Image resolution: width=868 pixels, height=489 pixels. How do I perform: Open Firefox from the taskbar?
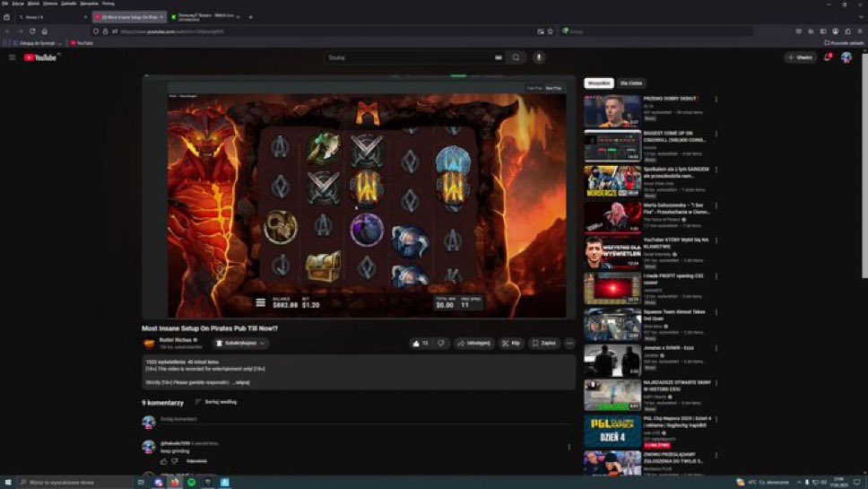pyautogui.click(x=175, y=483)
